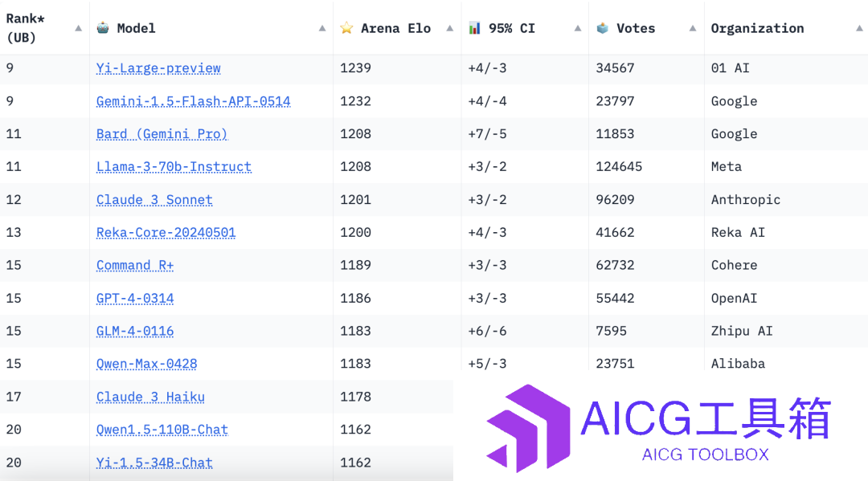Screen dimensions: 868x481
Task: Click the star icon beside Arena Elo
Action: pyautogui.click(x=346, y=27)
